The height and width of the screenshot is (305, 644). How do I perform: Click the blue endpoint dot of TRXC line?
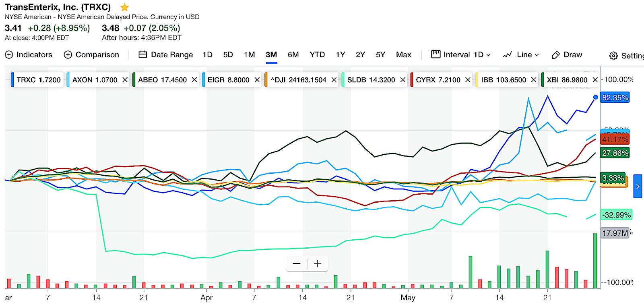coord(596,97)
